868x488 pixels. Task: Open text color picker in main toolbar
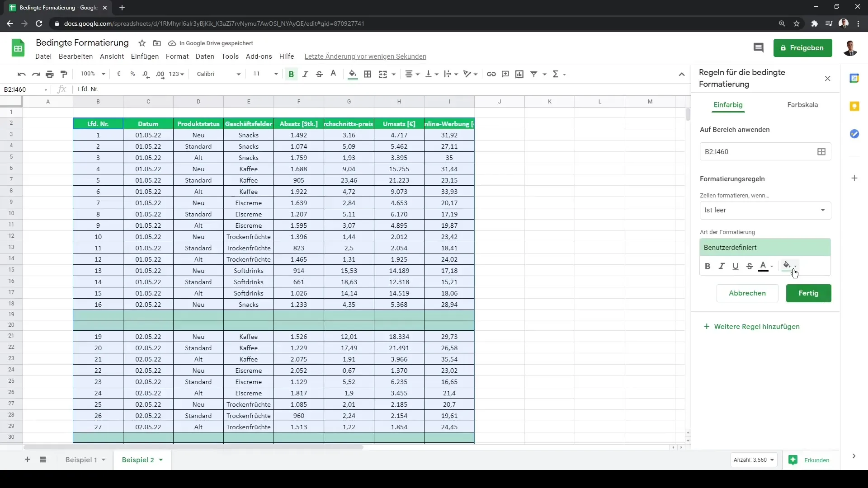click(x=334, y=74)
